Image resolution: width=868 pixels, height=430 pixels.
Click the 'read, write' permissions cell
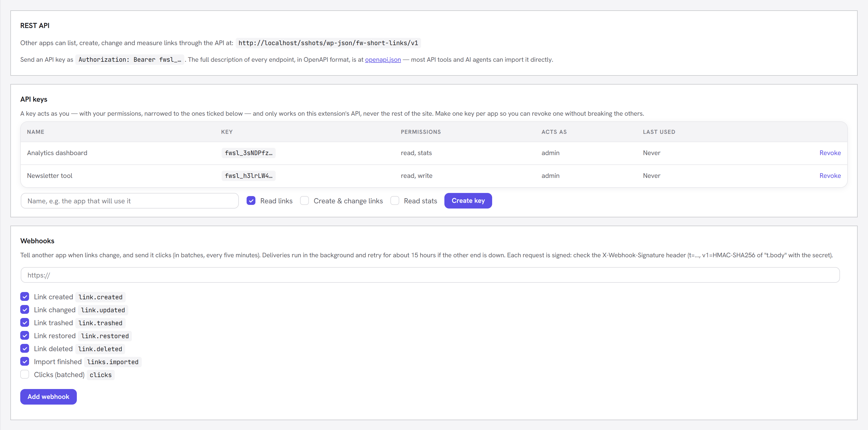(416, 175)
